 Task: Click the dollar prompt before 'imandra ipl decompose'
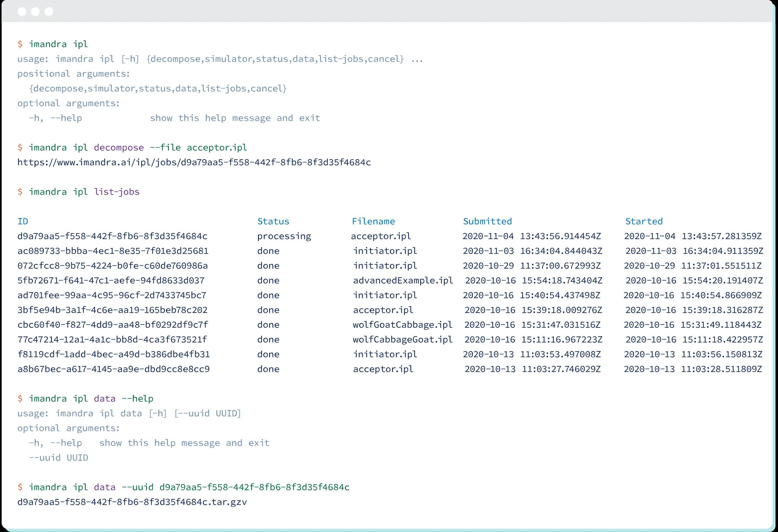tap(20, 147)
